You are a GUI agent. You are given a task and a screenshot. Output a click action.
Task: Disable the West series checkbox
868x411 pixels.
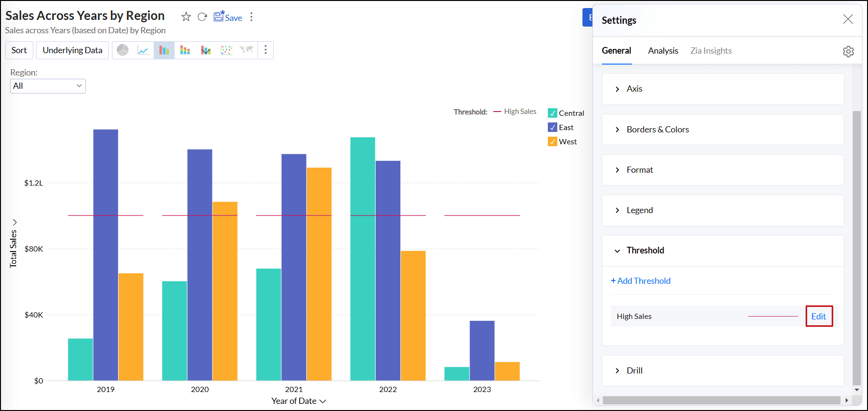point(553,142)
